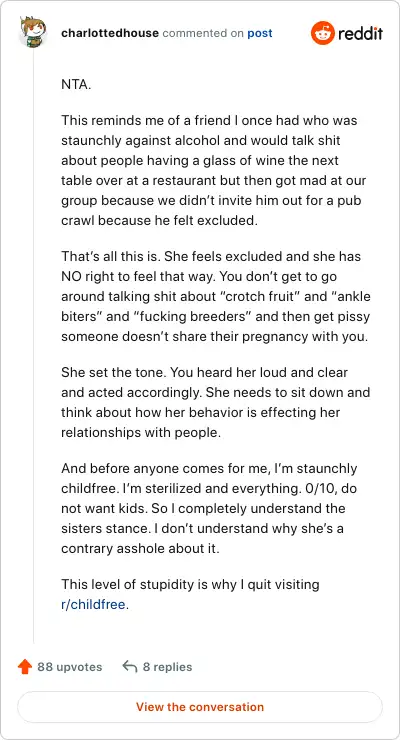Click the line "This level of stupidity is why"

point(190,585)
